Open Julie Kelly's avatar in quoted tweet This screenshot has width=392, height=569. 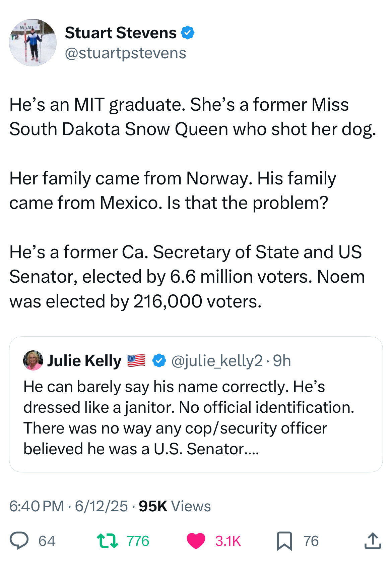pos(33,360)
